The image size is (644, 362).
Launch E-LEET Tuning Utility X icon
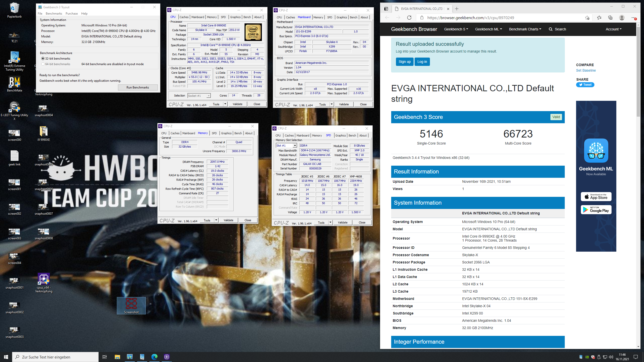tap(14, 111)
